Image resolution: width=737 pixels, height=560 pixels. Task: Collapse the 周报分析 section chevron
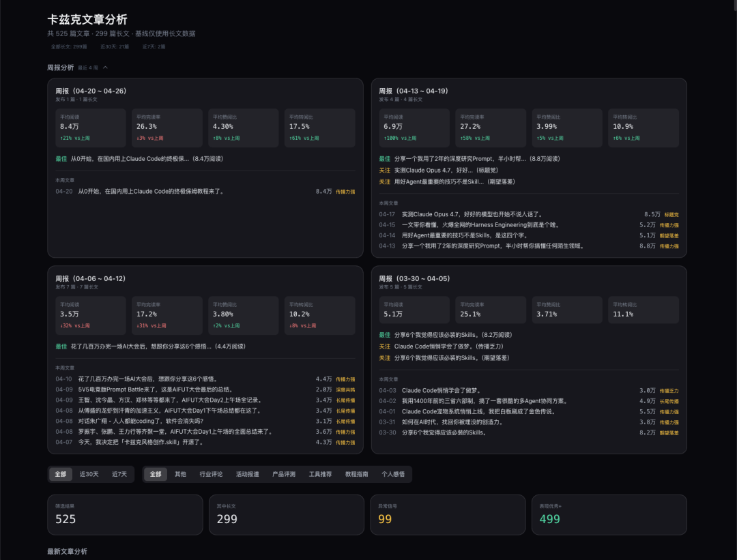[105, 68]
